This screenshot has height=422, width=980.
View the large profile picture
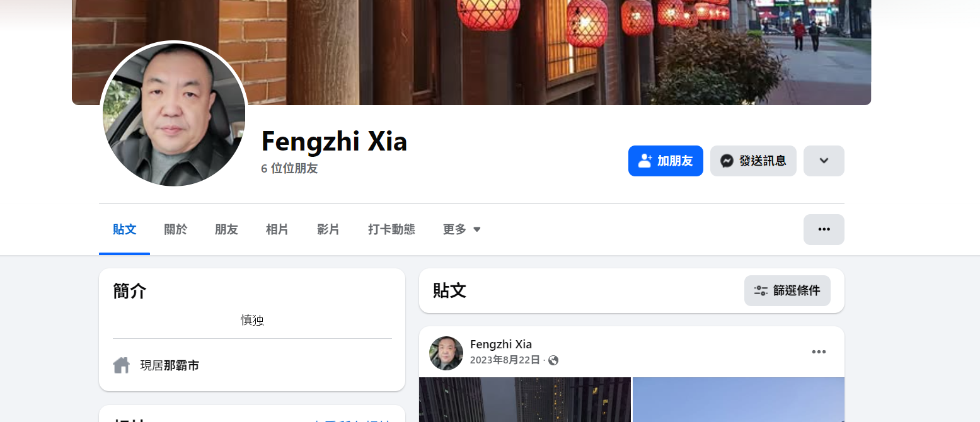click(174, 115)
